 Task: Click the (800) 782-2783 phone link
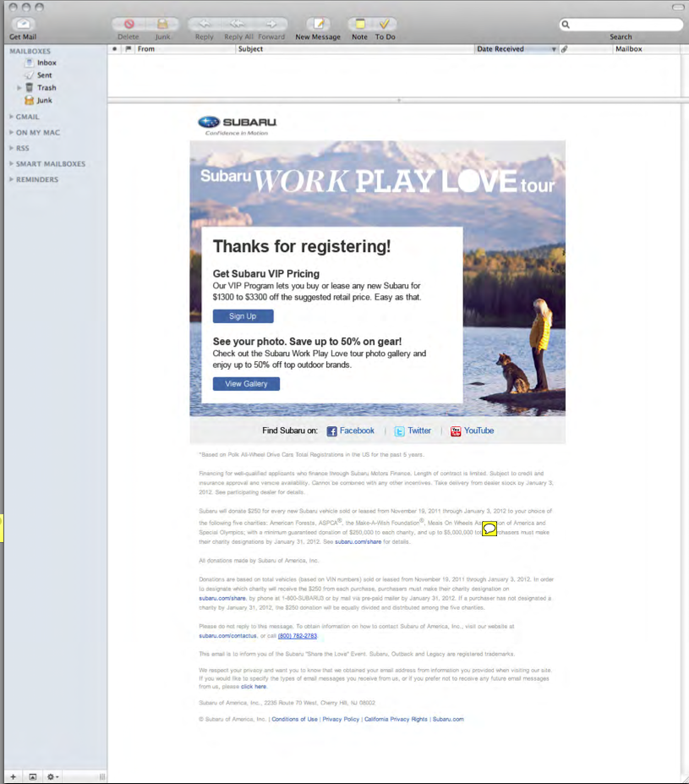(x=298, y=635)
